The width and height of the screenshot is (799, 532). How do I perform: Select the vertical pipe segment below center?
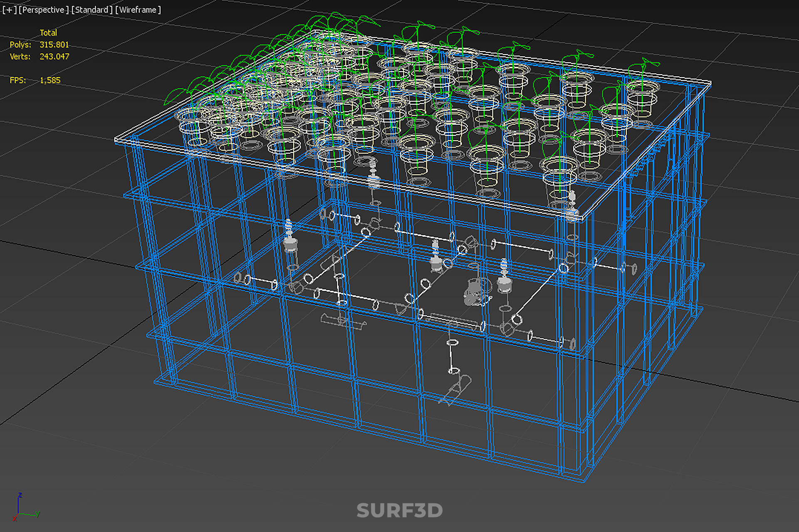coord(452,357)
